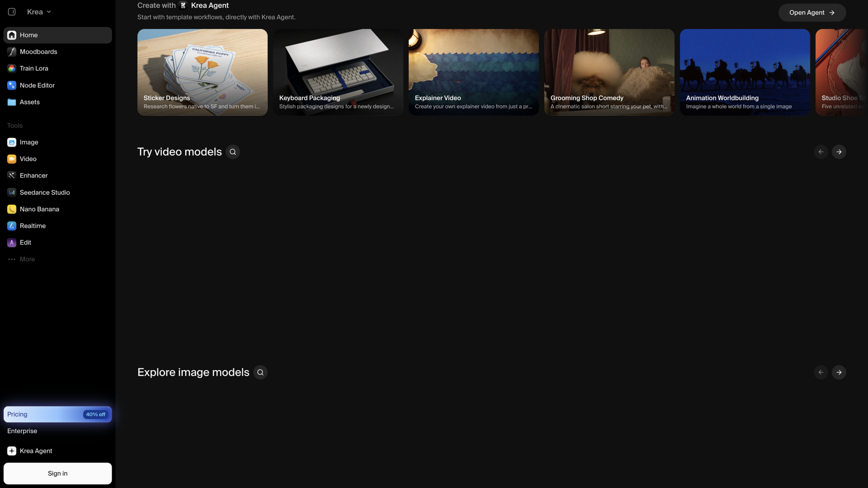Click the 'Try video models' heading
This screenshot has width=868, height=488.
point(179,152)
